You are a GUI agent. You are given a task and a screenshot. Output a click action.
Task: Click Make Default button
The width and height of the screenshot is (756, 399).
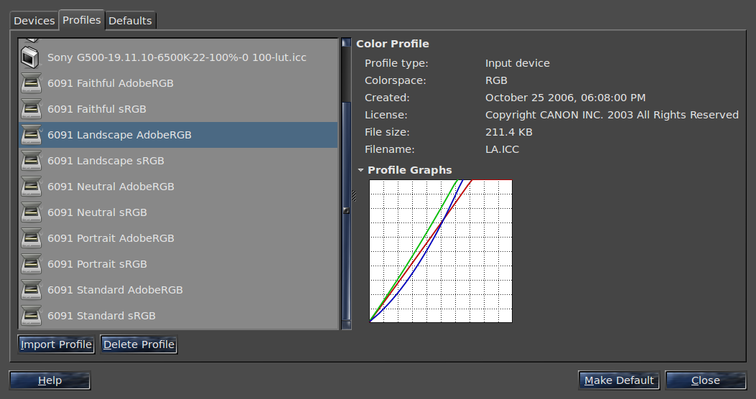coord(619,380)
